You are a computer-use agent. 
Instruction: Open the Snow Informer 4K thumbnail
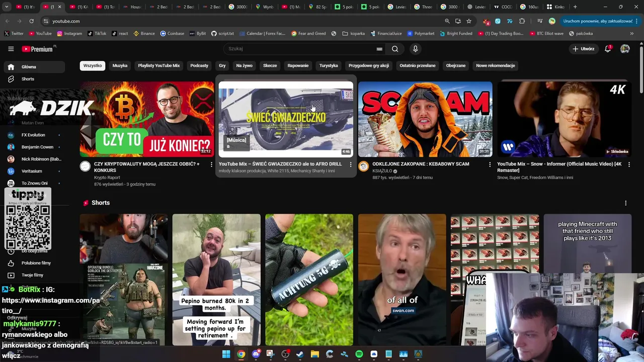[565, 119]
